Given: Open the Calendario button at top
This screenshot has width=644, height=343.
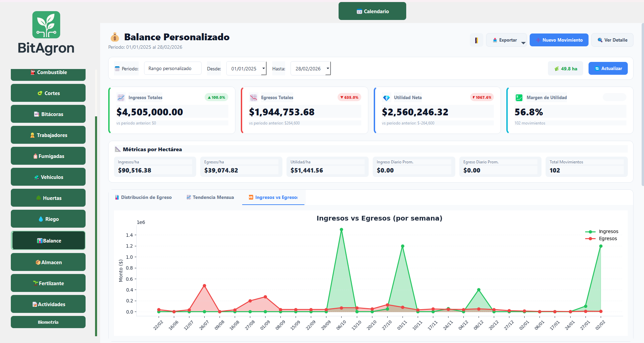Looking at the screenshot, I should pos(372,11).
